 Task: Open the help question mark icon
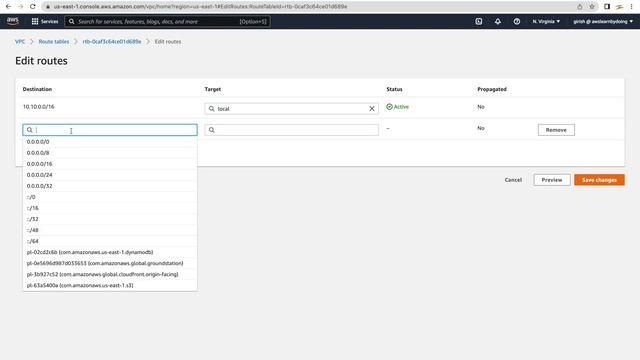[517, 21]
